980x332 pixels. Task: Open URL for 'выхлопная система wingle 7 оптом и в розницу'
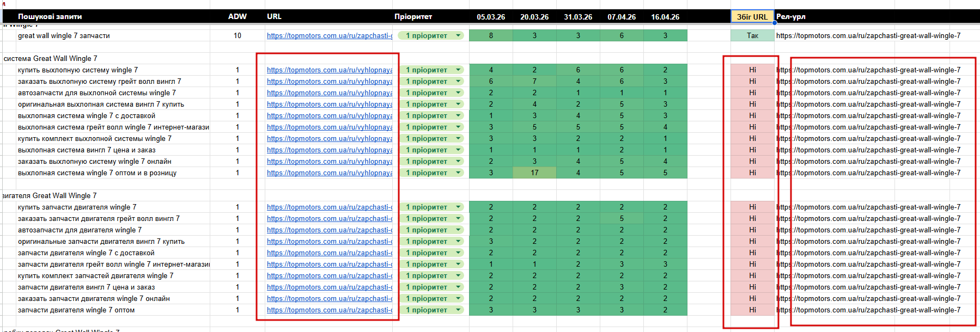click(x=329, y=173)
